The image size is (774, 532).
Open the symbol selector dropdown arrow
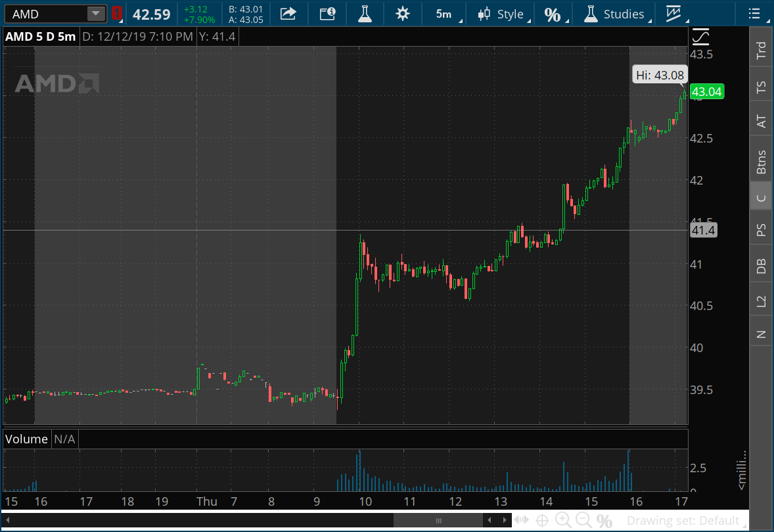click(x=96, y=14)
